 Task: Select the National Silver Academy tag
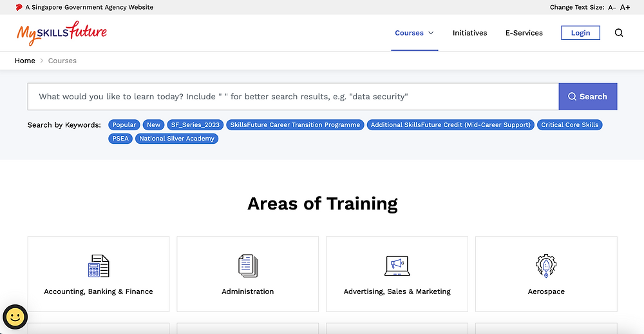click(x=176, y=139)
